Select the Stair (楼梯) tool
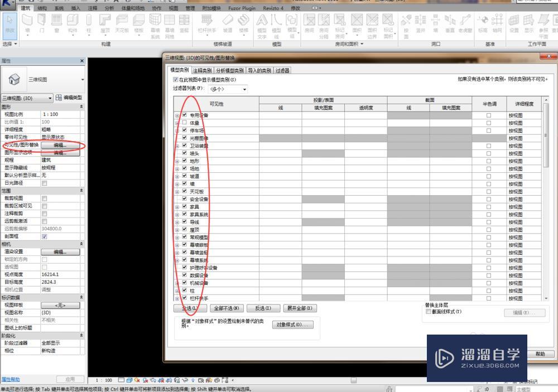Screen dimensions: 558x392 (x=243, y=23)
